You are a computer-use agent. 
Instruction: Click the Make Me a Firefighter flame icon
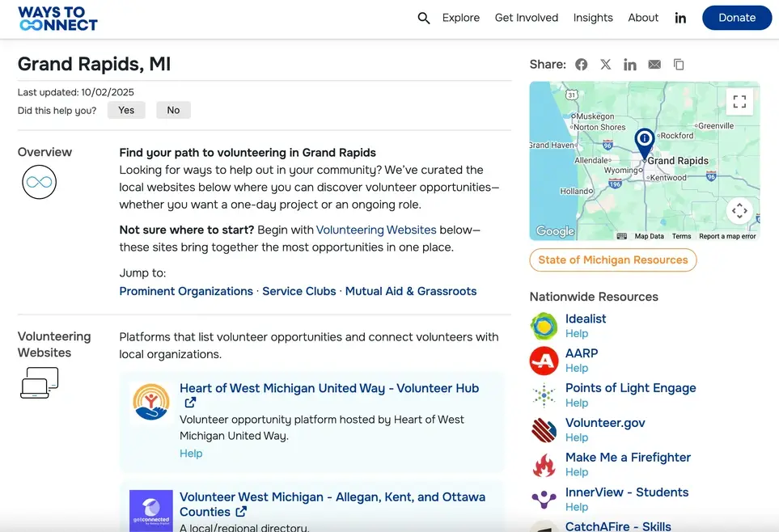click(x=543, y=465)
